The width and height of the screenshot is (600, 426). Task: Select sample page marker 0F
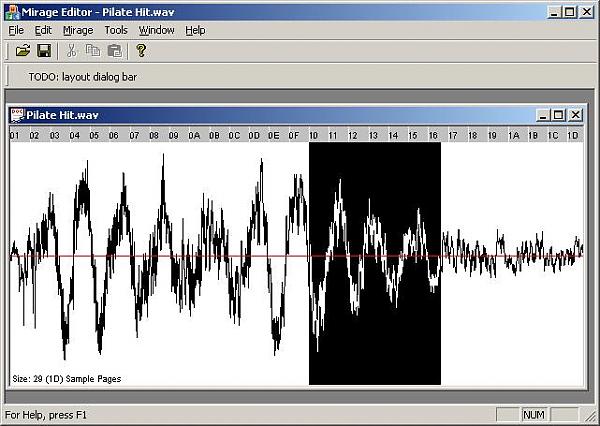(x=294, y=135)
